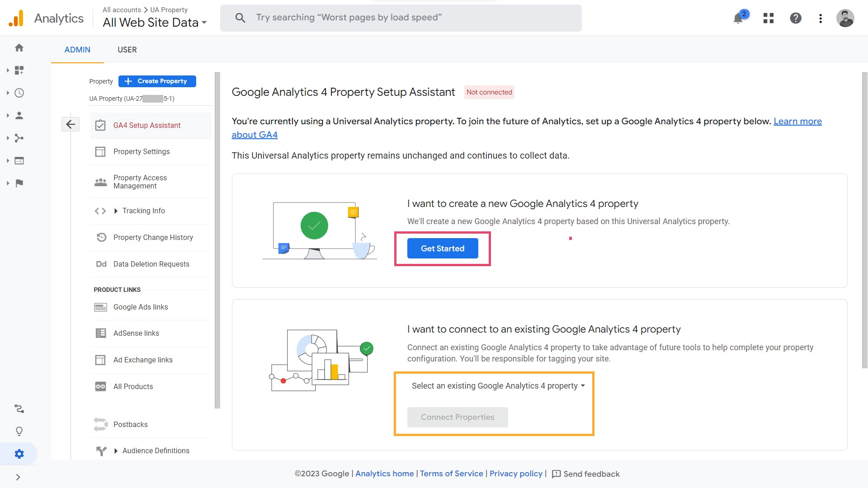Click the GA4 Setup Assistant checkbox icon
Image resolution: width=868 pixels, height=488 pixels.
click(x=100, y=125)
